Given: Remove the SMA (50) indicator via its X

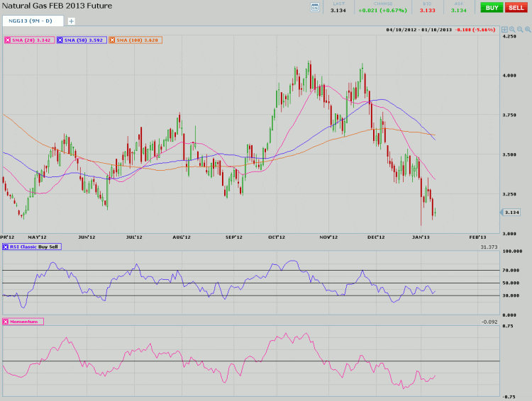Looking at the screenshot, I should tap(60, 40).
